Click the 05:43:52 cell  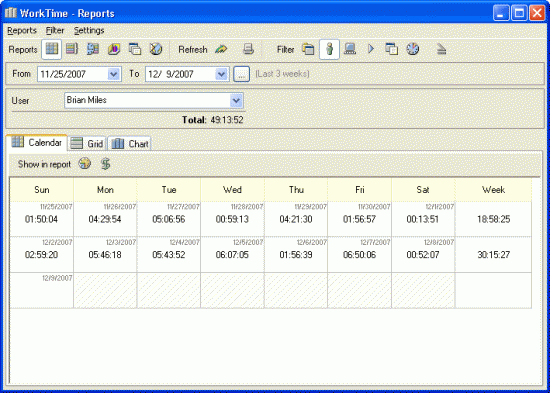point(169,255)
